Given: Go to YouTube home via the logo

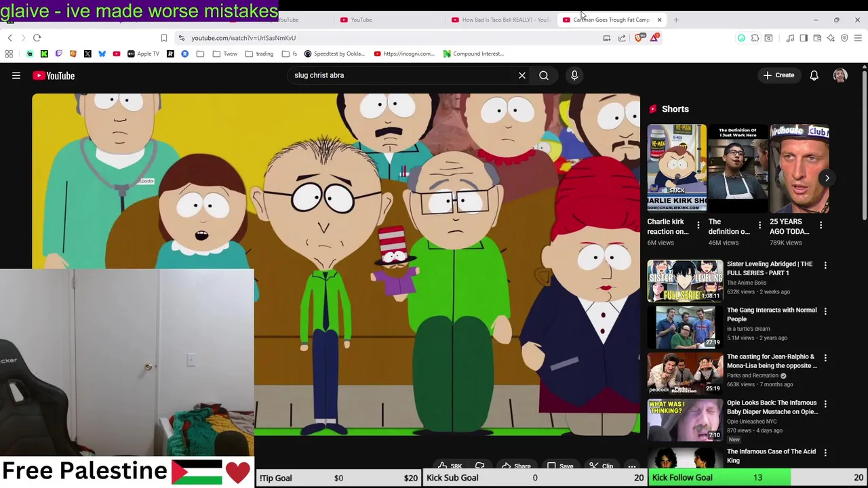Looking at the screenshot, I should [x=54, y=76].
